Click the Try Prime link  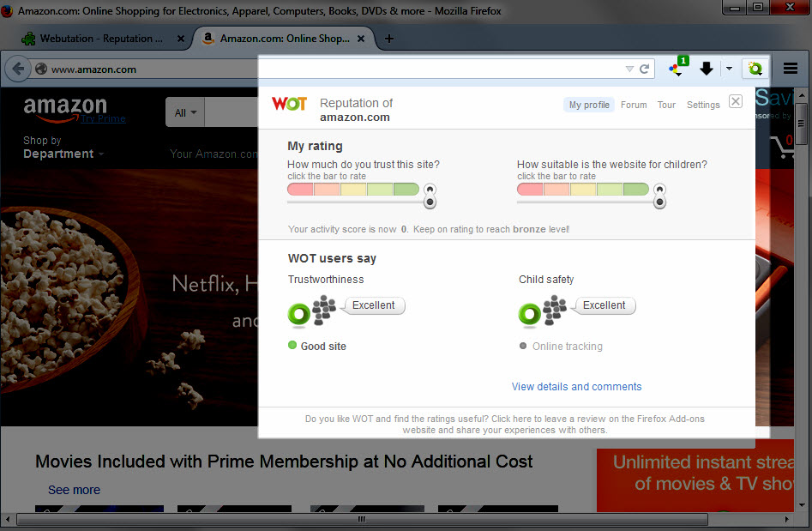click(x=103, y=118)
